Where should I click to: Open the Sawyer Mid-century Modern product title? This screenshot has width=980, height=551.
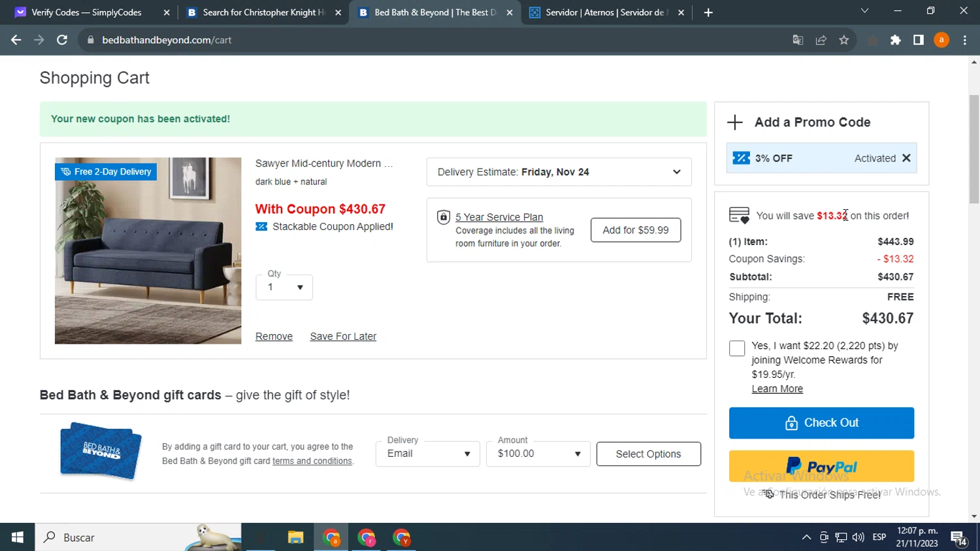[324, 163]
